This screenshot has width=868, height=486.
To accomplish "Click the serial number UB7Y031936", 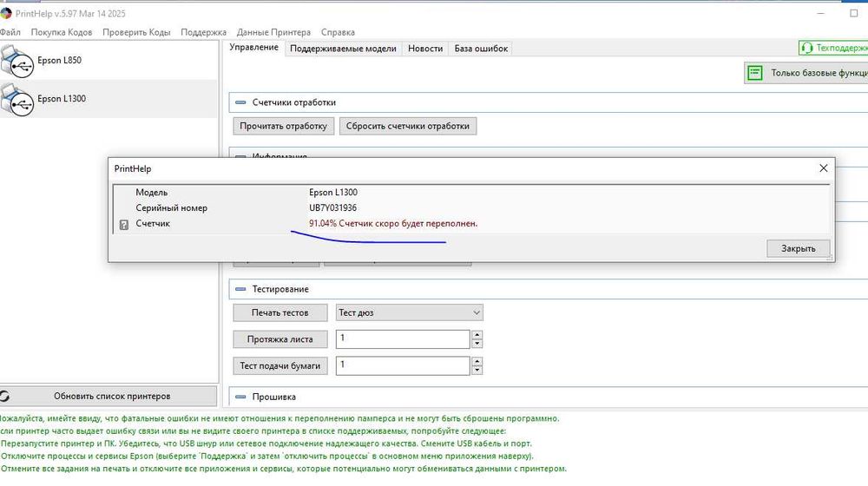I will [332, 208].
